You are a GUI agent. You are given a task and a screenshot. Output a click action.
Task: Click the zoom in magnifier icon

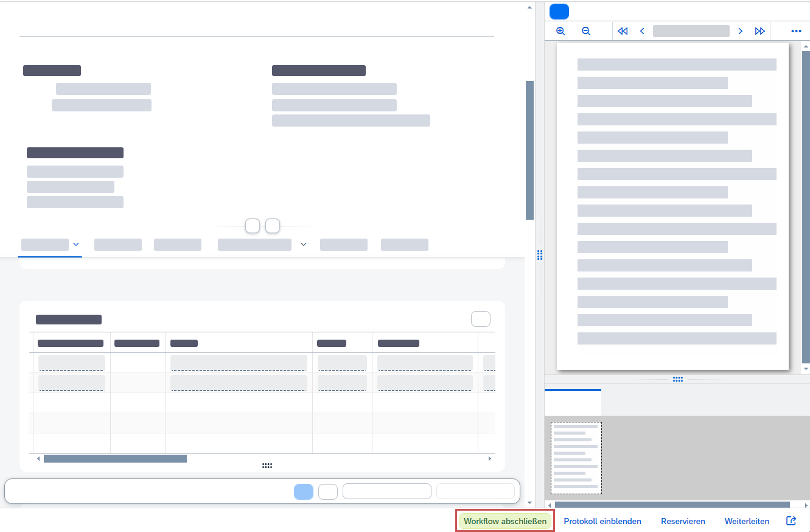coord(560,31)
